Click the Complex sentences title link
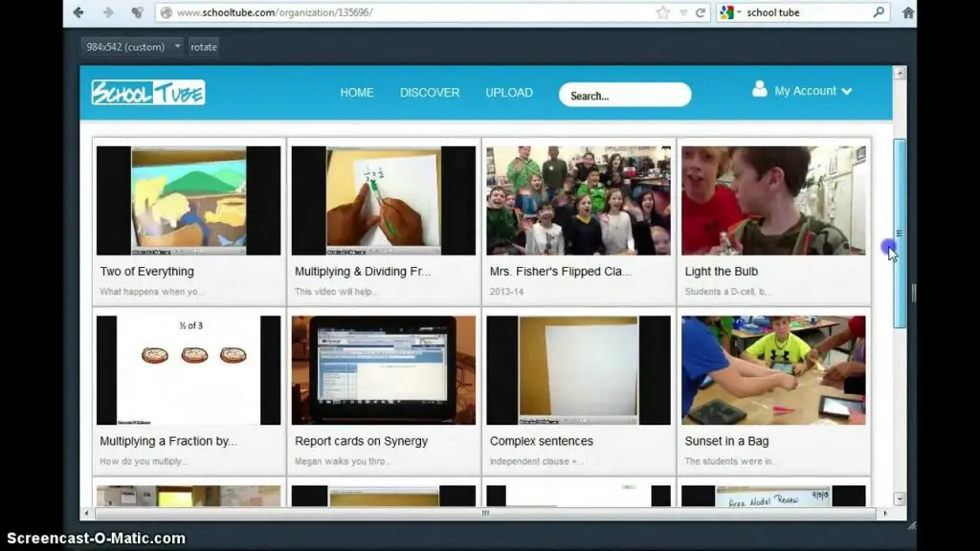Image resolution: width=980 pixels, height=551 pixels. point(542,441)
